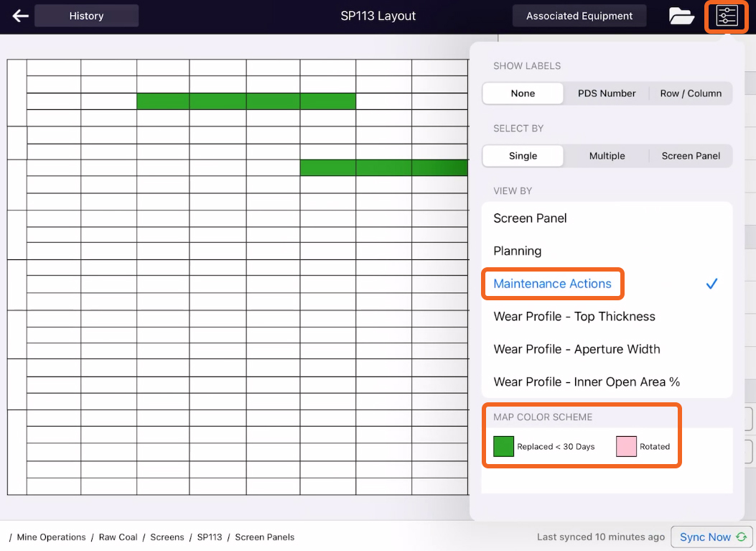Click the Show Labels heading
Viewport: 756px width, 551px height.
(526, 65)
